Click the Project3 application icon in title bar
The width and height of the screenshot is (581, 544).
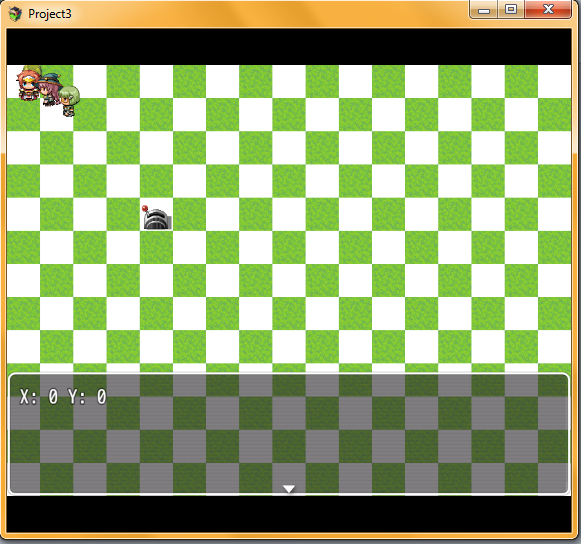point(15,14)
